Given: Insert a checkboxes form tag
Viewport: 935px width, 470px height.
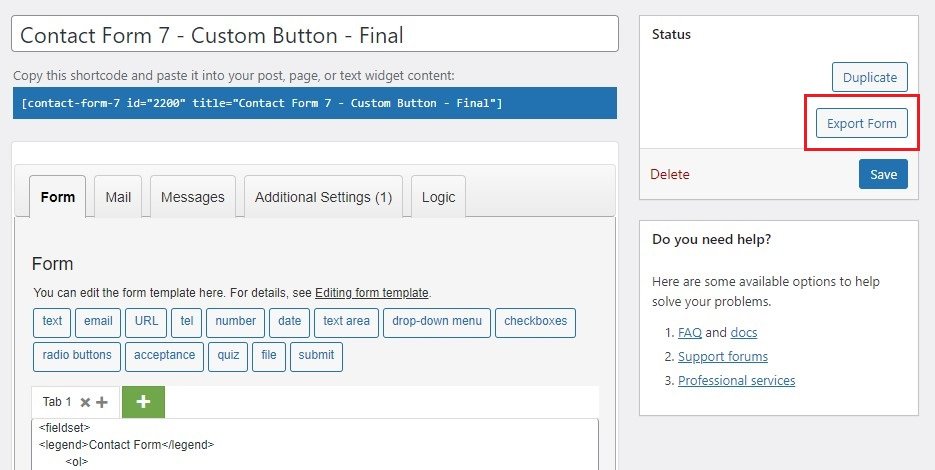Looking at the screenshot, I should [x=535, y=322].
